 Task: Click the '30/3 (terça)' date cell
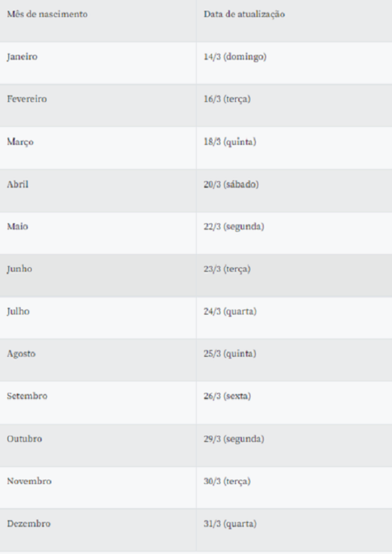pyautogui.click(x=294, y=488)
